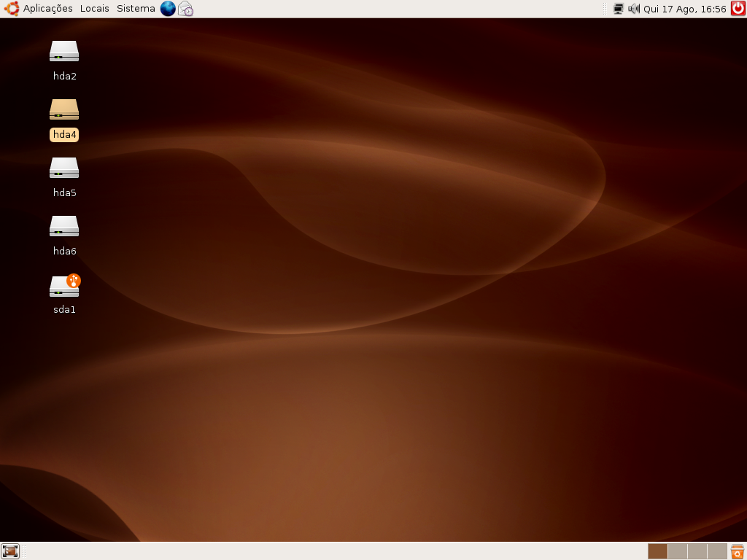Click the hda6 label text
The image size is (747, 560).
(x=65, y=252)
